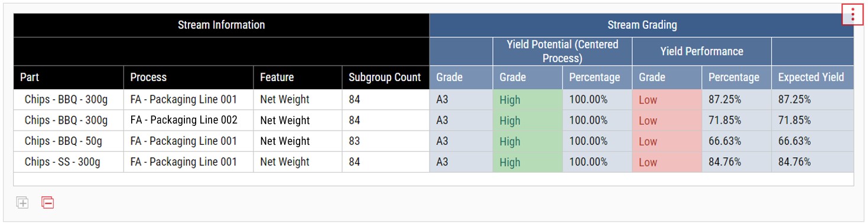Click the 71.85% Yield Performance percentage cell
868x224 pixels.
(x=737, y=121)
